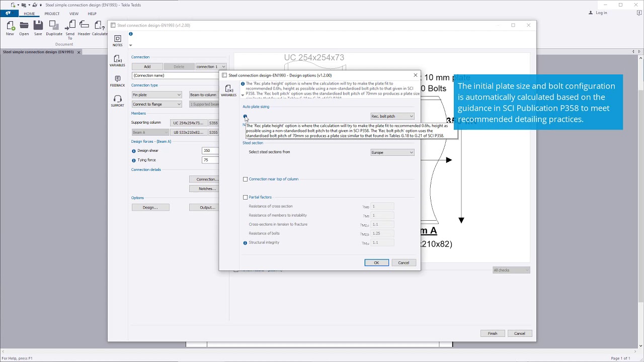Viewport: 644px width, 362px height.
Task: Open the Europe steel sections dropdown
Action: pyautogui.click(x=392, y=153)
